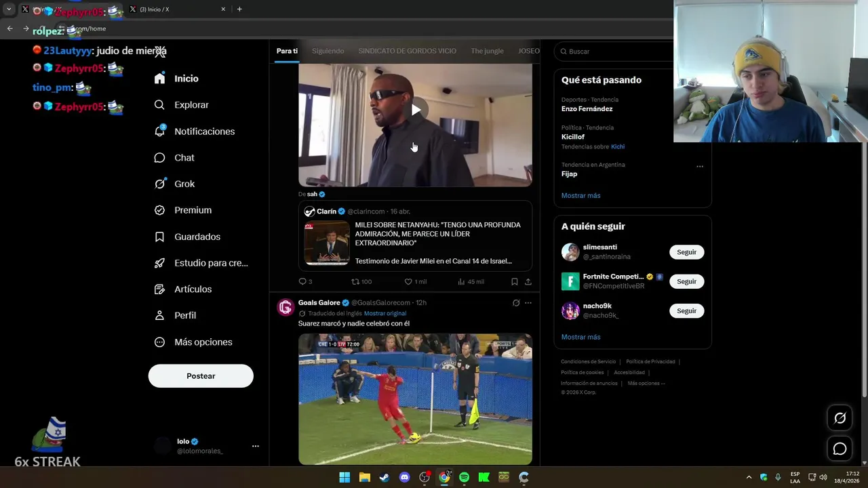Click the reply icon on Kanye video post
Viewport: 868px width, 488px height.
pyautogui.click(x=302, y=281)
